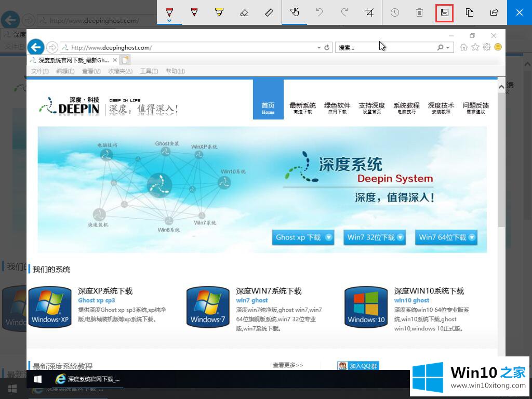
Task: Select the pencil tool in sketch toolbar
Action: [194, 12]
